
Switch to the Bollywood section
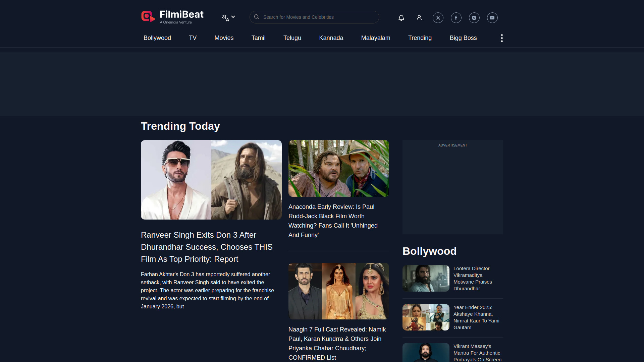click(157, 38)
